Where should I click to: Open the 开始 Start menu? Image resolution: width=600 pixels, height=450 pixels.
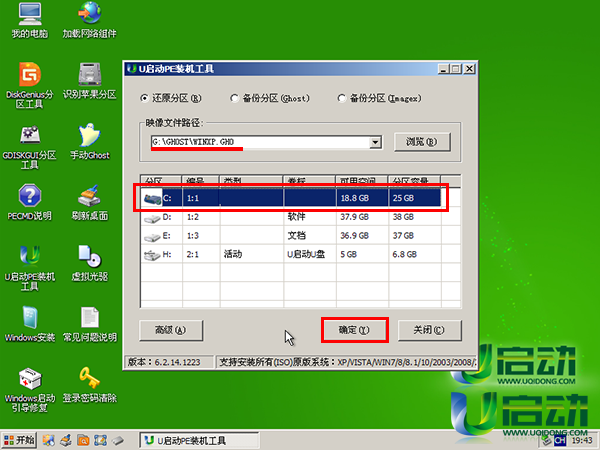19,440
